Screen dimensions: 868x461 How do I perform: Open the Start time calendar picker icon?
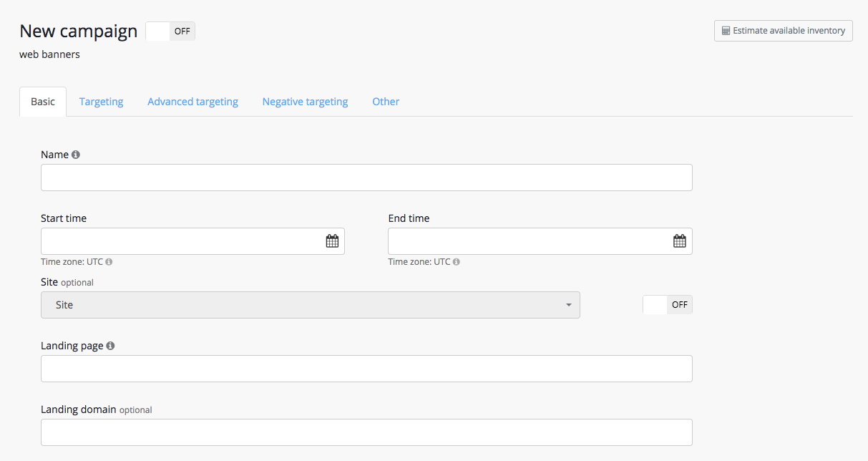pyautogui.click(x=332, y=241)
